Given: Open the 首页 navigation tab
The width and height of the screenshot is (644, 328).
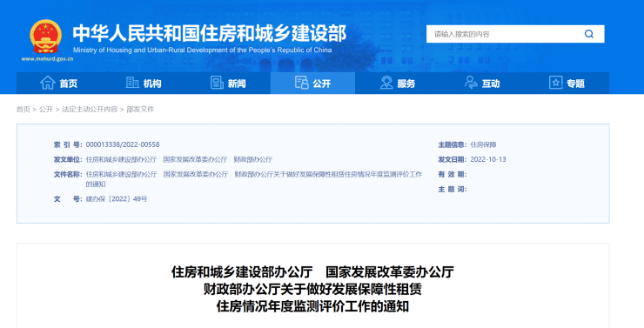Looking at the screenshot, I should [58, 83].
